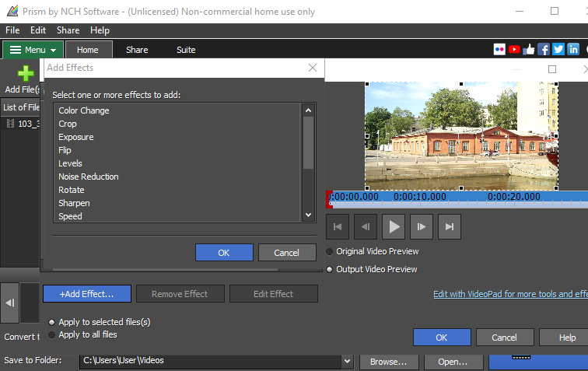Open the Twitter share icon
This screenshot has width=588, height=371.
[x=558, y=50]
